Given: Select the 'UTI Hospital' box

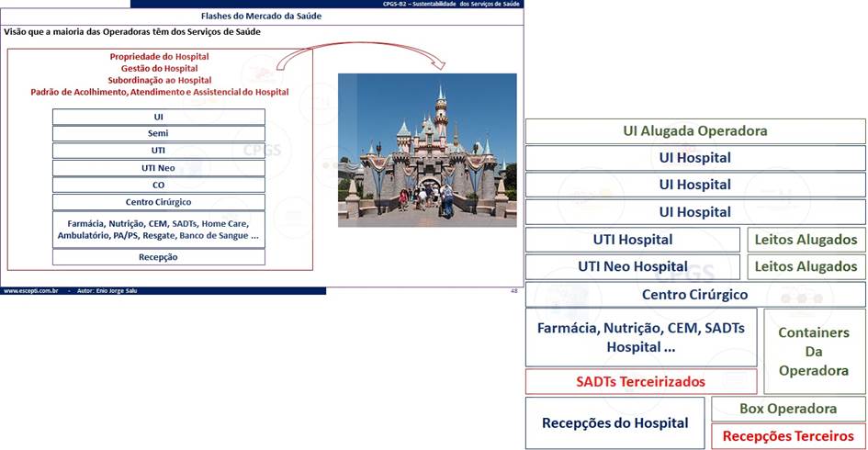Looking at the screenshot, I should [633, 240].
